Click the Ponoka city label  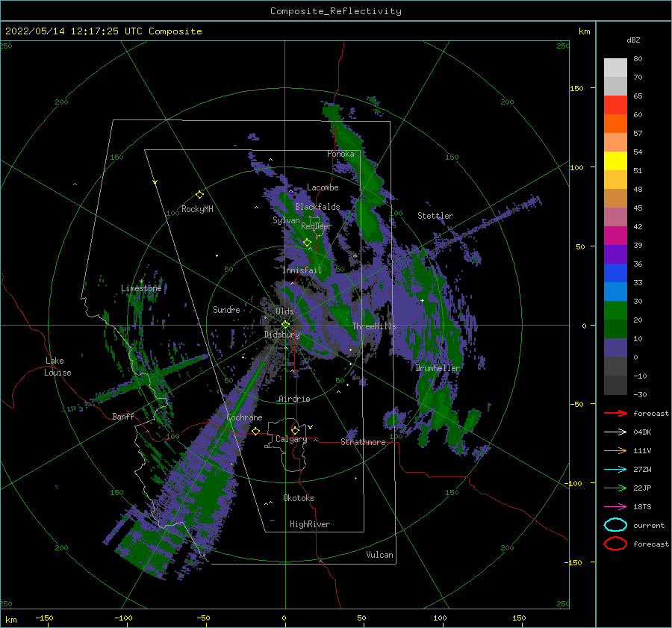point(340,154)
